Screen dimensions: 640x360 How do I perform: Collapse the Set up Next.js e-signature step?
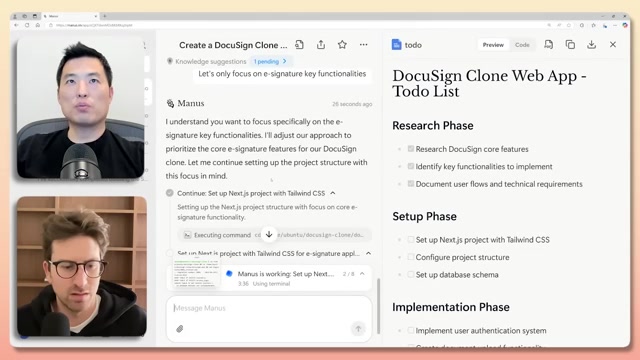(x=369, y=253)
